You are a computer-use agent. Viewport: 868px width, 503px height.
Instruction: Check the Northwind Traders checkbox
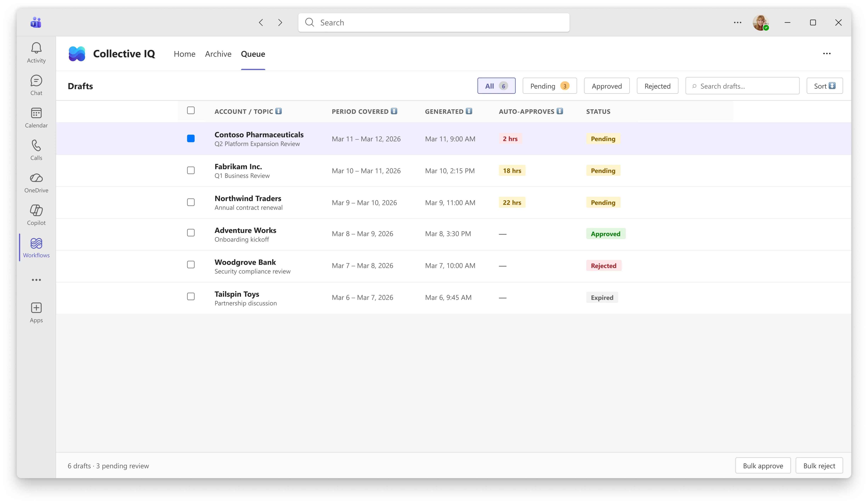[191, 202]
